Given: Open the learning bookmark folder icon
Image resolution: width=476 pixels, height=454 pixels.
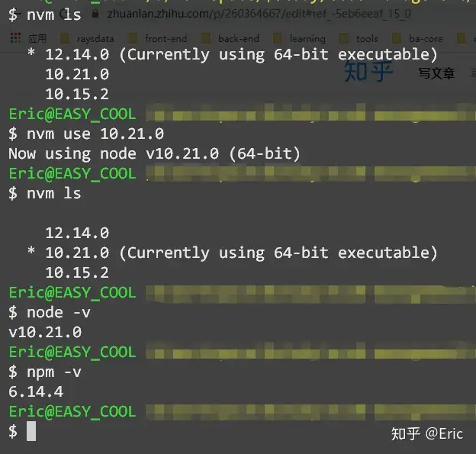Looking at the screenshot, I should (277, 38).
